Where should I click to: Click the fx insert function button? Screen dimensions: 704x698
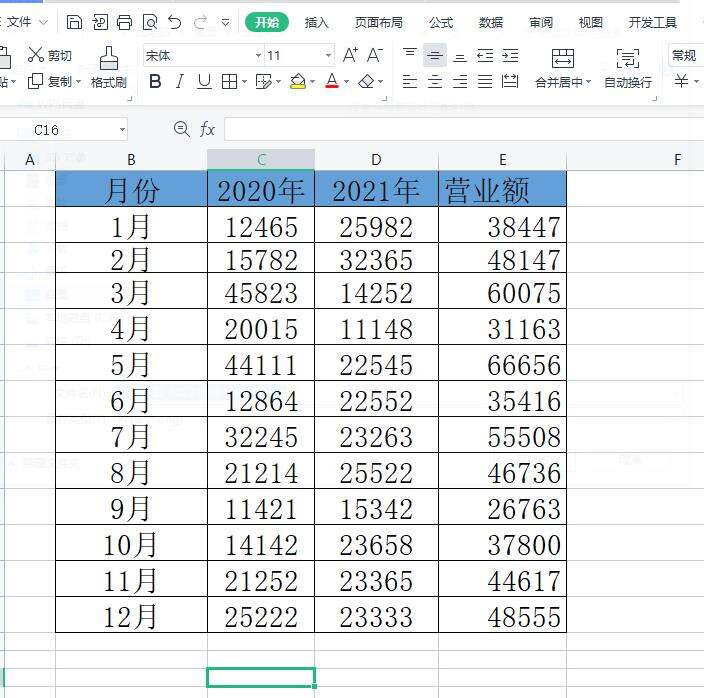pyautogui.click(x=207, y=129)
